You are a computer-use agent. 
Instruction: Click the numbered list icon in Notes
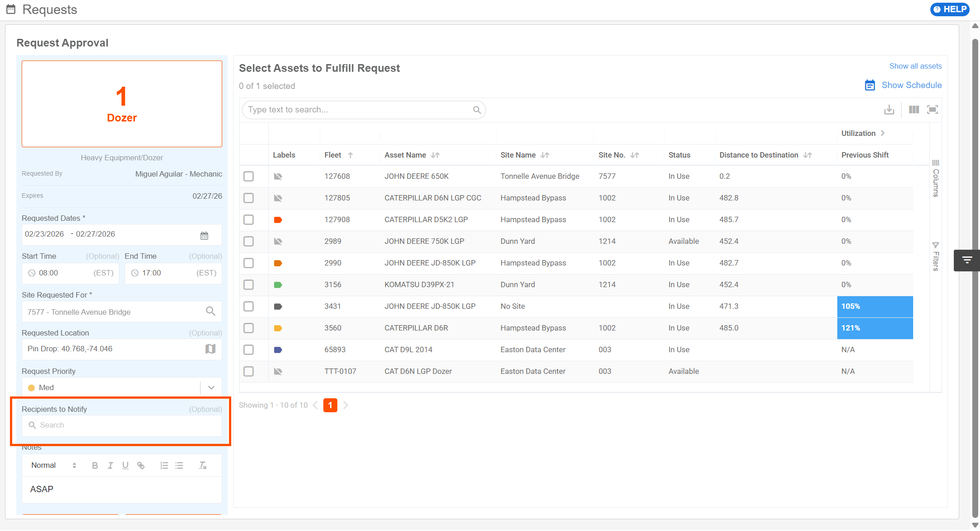164,466
